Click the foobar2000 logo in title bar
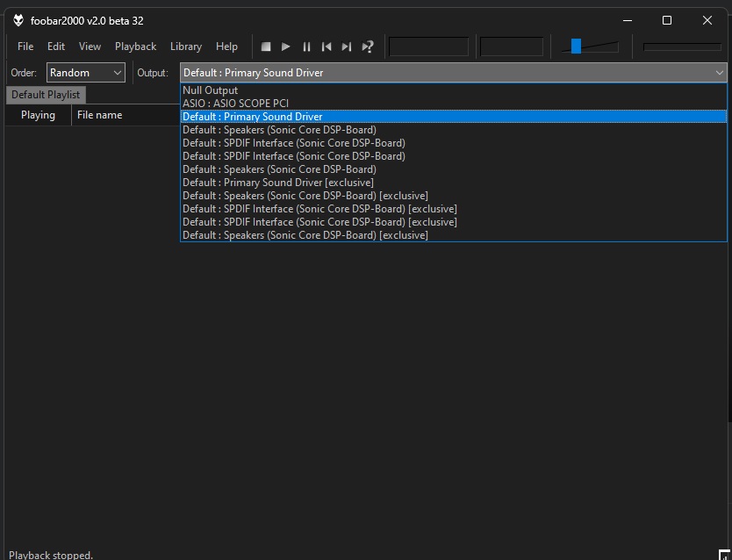 tap(18, 20)
